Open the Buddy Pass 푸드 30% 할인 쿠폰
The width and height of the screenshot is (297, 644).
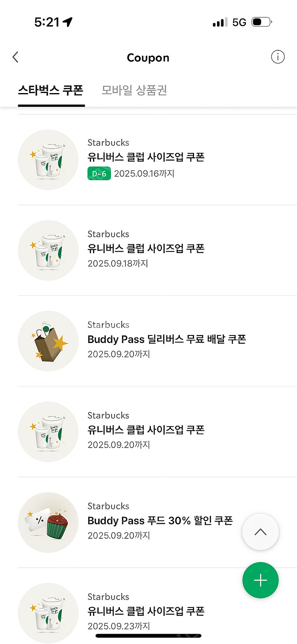click(160, 521)
